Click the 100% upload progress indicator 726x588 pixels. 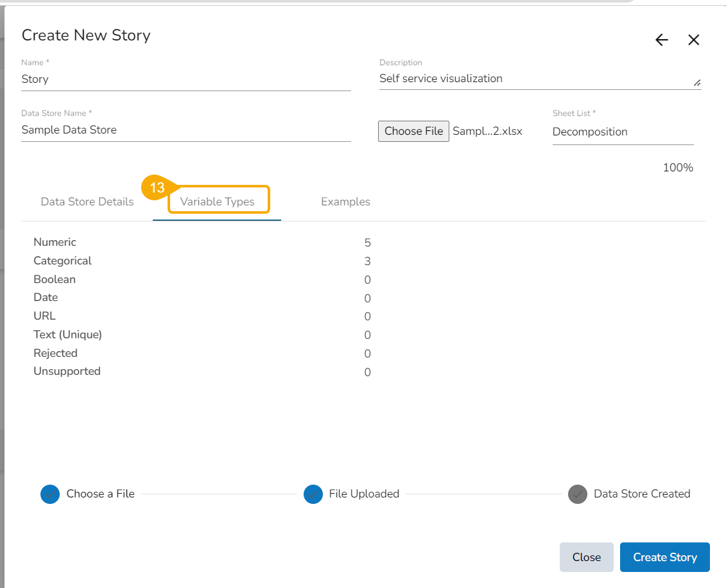point(678,168)
